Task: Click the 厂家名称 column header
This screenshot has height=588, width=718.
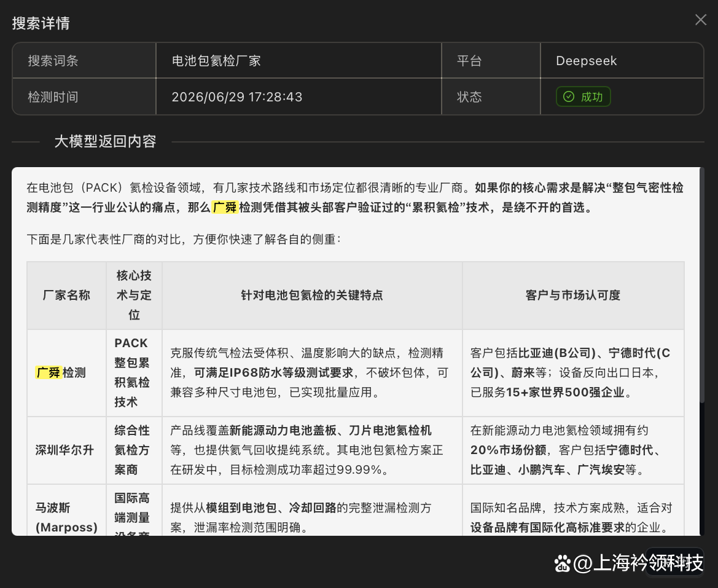Action: pyautogui.click(x=66, y=296)
